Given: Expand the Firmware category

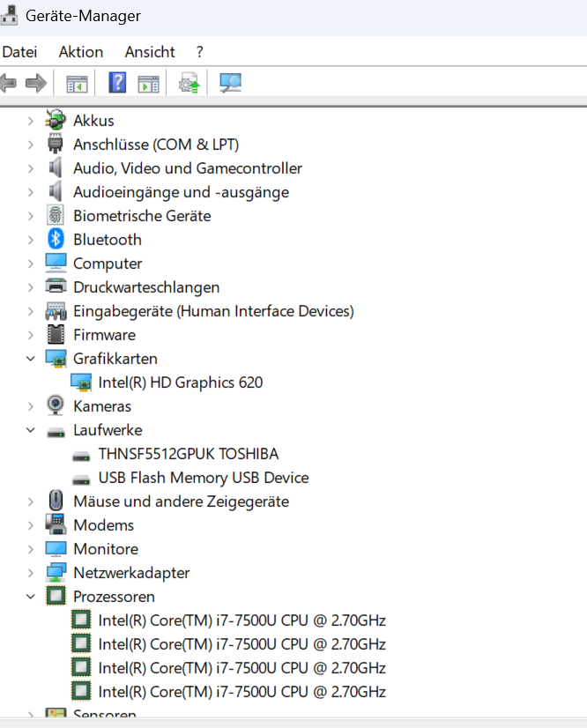Looking at the screenshot, I should tap(31, 335).
